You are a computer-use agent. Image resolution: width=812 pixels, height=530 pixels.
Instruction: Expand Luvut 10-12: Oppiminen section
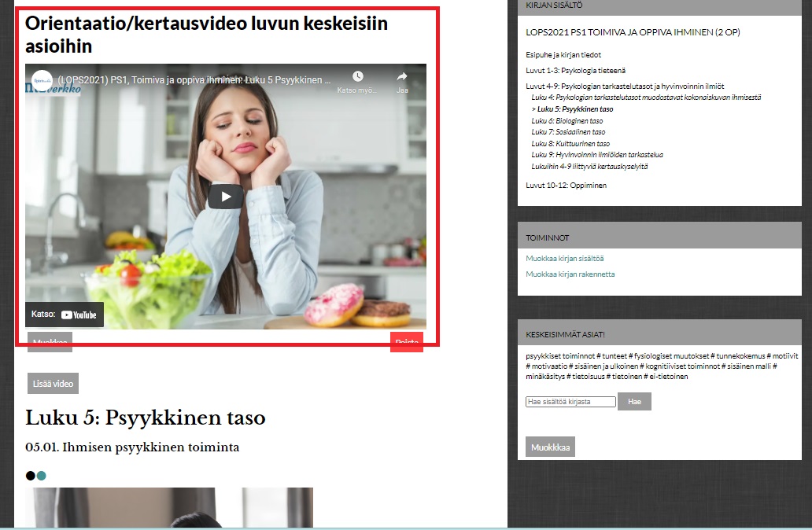tap(566, 186)
